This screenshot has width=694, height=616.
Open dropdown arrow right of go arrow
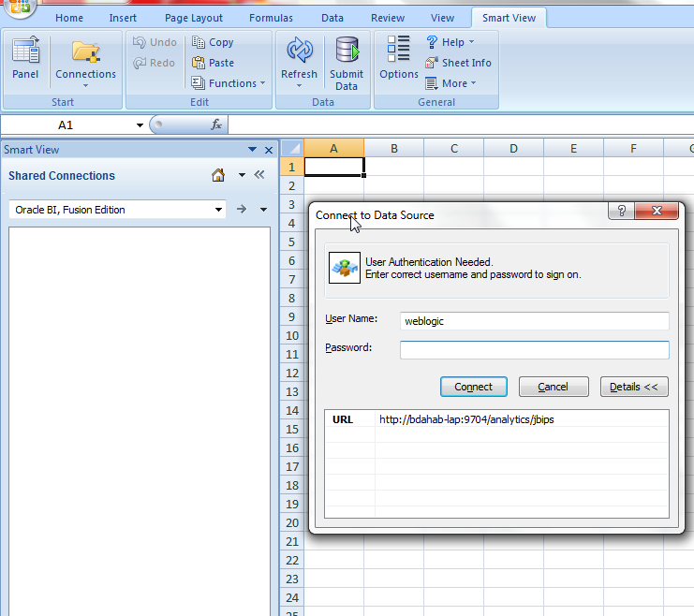[x=263, y=210]
